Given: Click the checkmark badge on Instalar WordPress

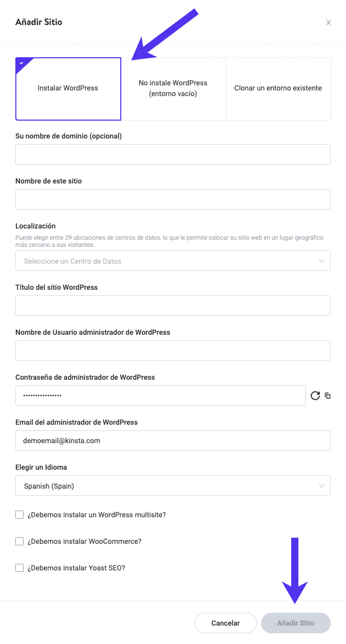Looking at the screenshot, I should click(x=21, y=63).
